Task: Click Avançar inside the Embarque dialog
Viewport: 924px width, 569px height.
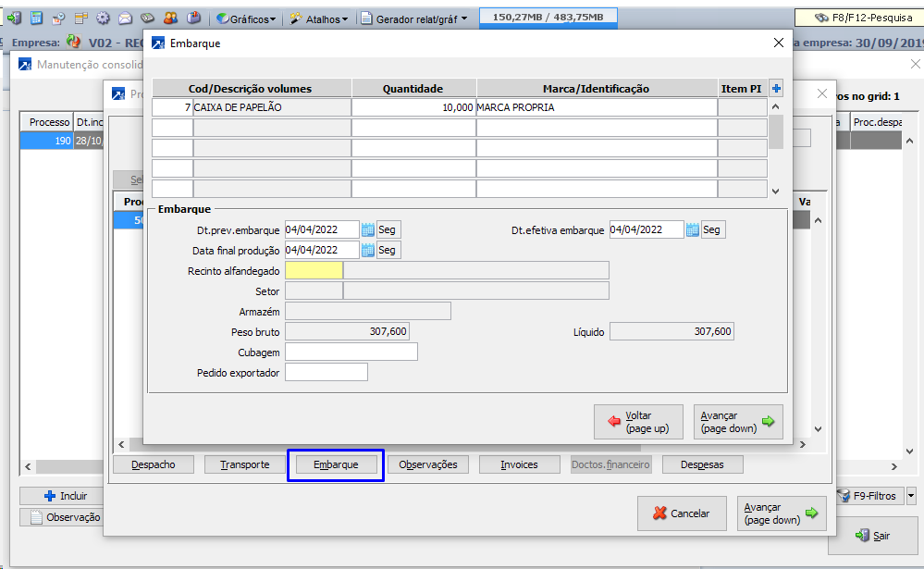Action: pos(738,422)
